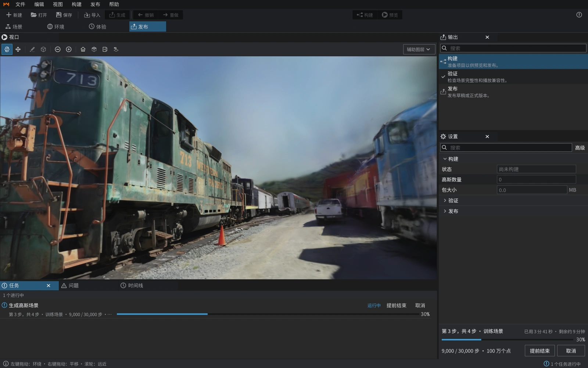Open the 辅助图层 dropdown
The image size is (588, 368).
[x=419, y=49]
